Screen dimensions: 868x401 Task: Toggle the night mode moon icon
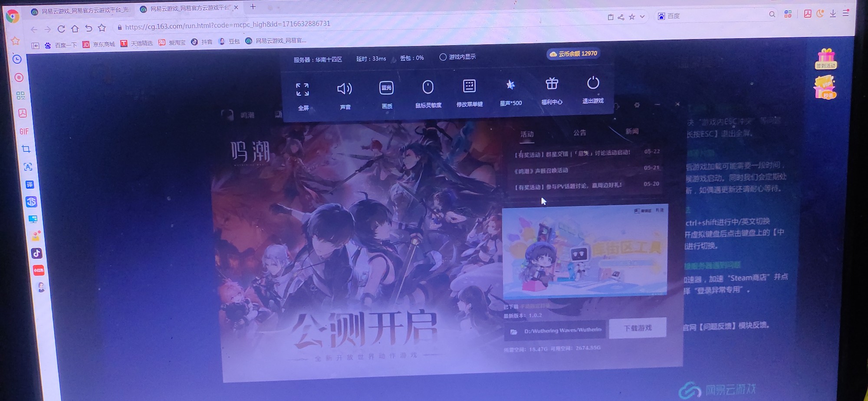coord(820,13)
